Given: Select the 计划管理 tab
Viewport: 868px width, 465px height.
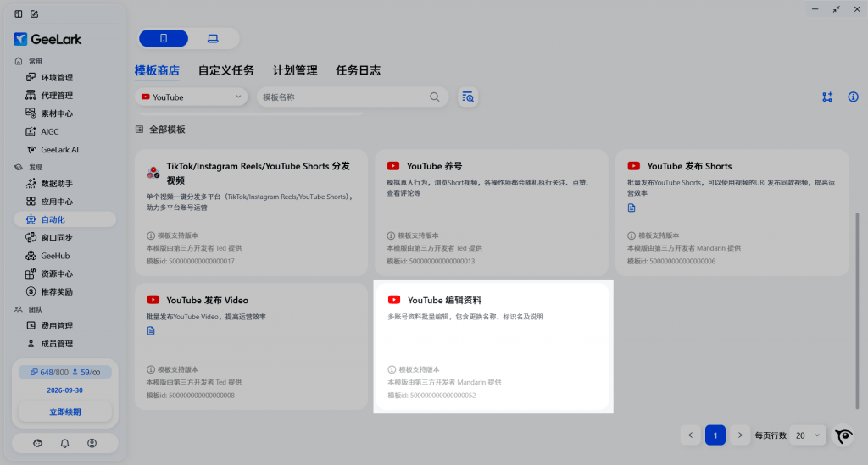Looking at the screenshot, I should pyautogui.click(x=295, y=71).
